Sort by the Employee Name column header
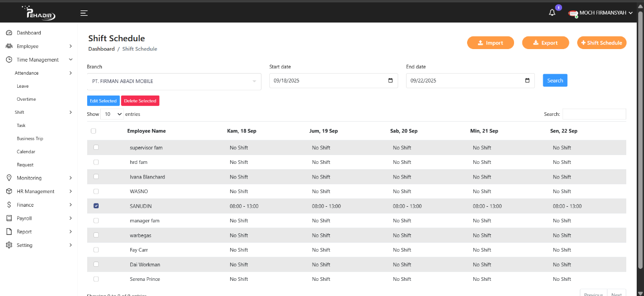 pyautogui.click(x=147, y=131)
